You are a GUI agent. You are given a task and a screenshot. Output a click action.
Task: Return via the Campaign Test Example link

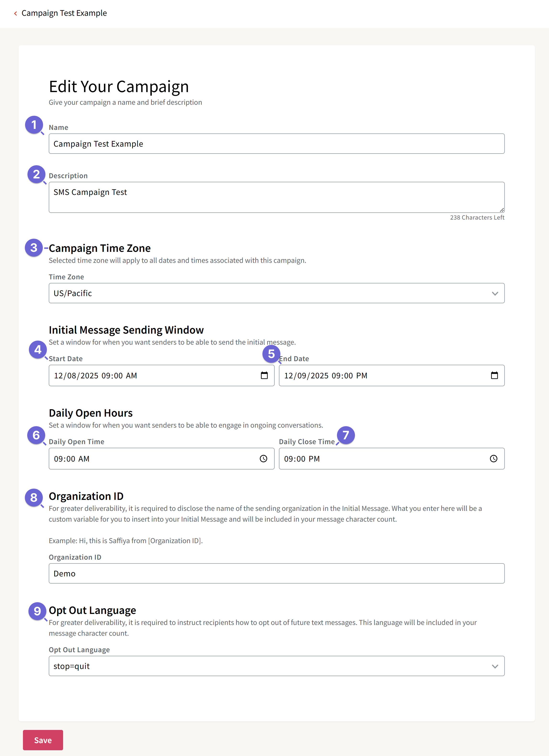64,13
